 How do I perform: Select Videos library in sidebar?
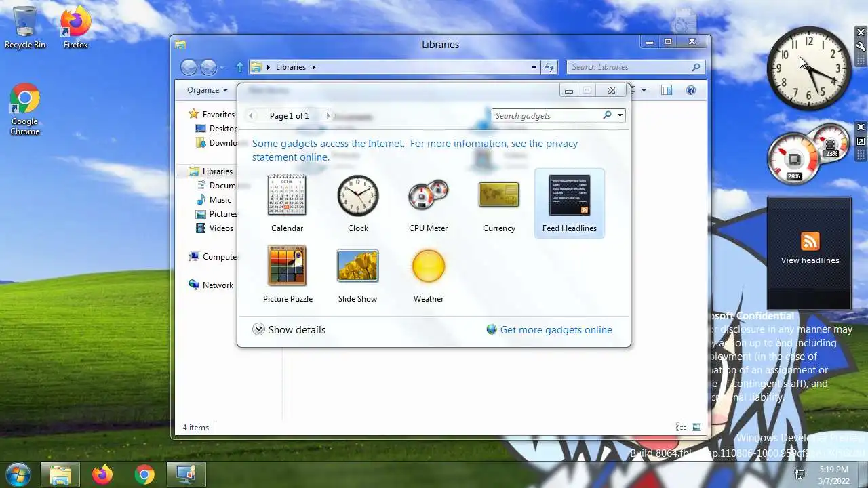click(x=215, y=228)
